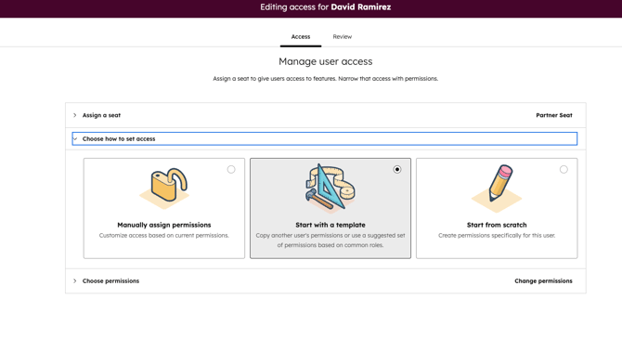Switch to the Review tab

pos(343,36)
